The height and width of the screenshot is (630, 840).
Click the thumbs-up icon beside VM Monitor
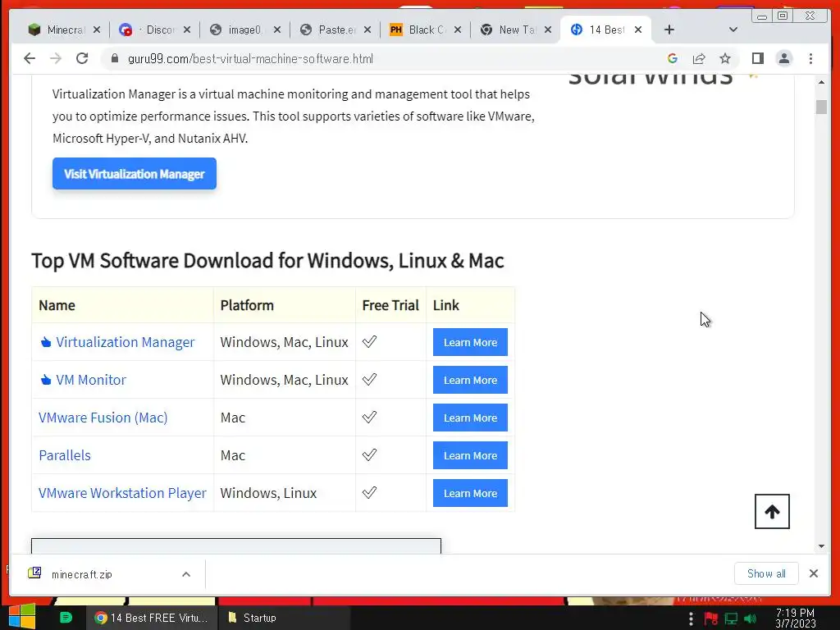[46, 380]
